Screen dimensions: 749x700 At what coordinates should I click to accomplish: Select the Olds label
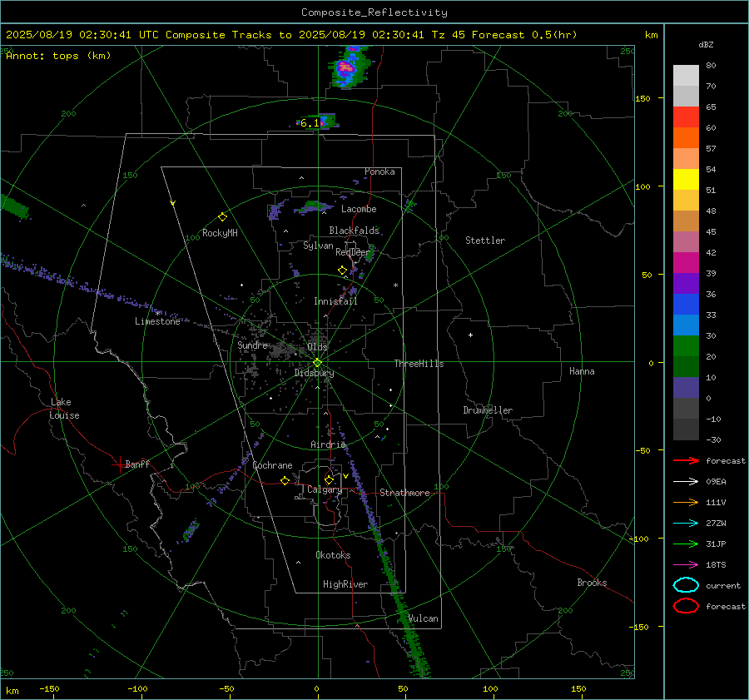click(317, 347)
